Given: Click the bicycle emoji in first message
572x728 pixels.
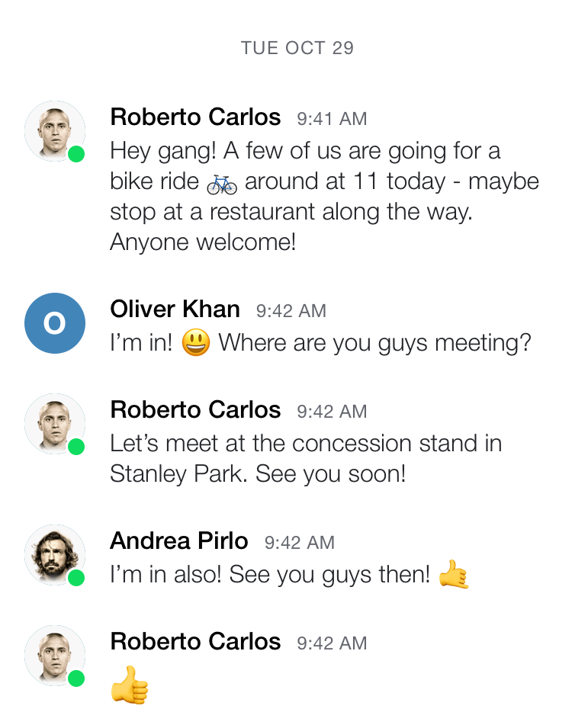Looking at the screenshot, I should (x=222, y=183).
